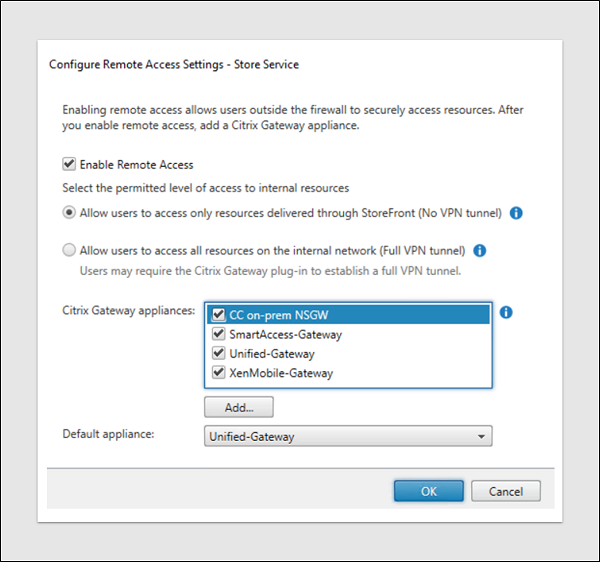Screen dimensions: 600x562
Task: Uncheck the CC on-prem NSGW checkbox
Action: [218, 314]
